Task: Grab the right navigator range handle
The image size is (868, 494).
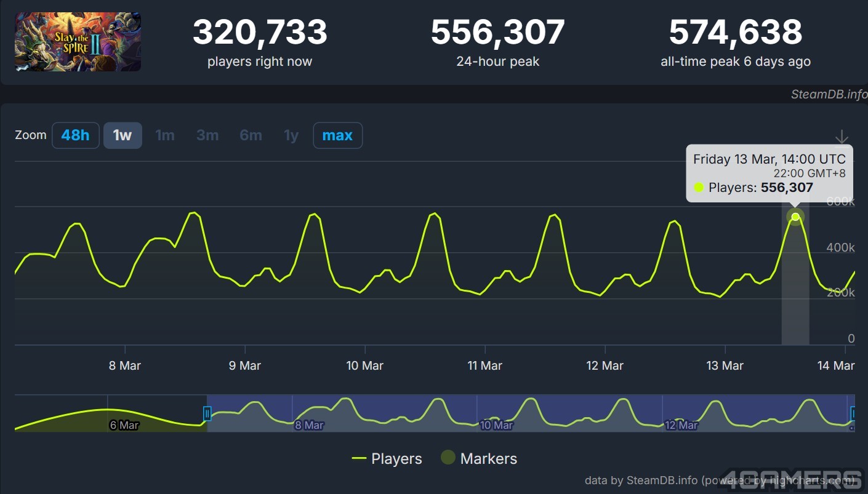Action: 853,413
